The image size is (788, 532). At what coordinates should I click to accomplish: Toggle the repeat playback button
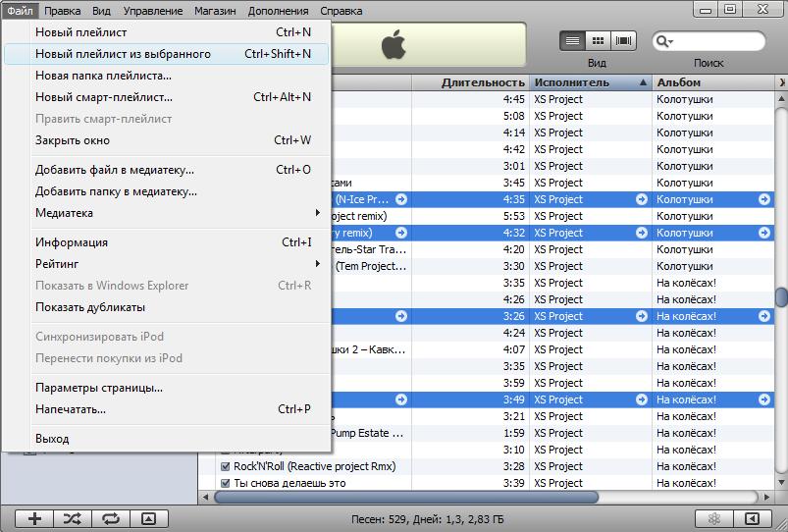tap(110, 518)
